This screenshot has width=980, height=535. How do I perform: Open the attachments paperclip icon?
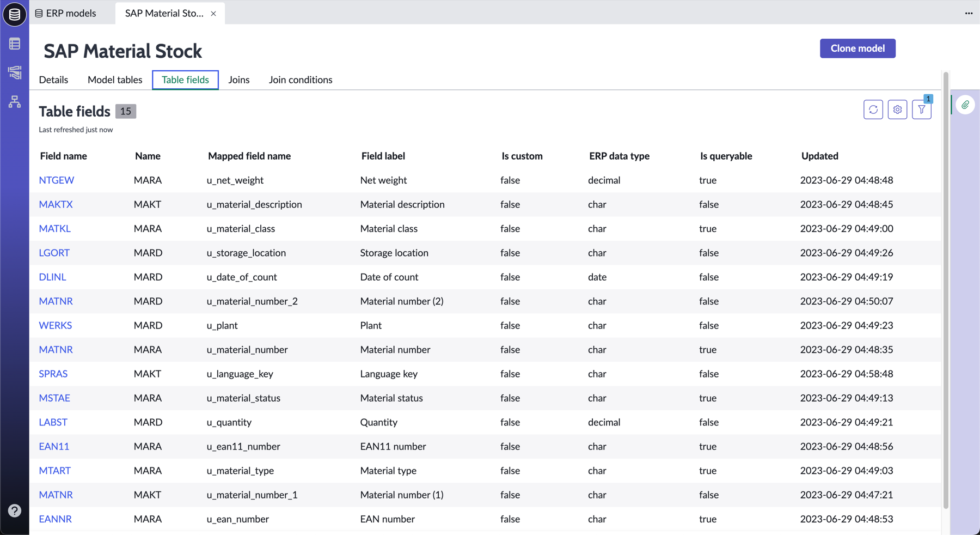pyautogui.click(x=965, y=105)
